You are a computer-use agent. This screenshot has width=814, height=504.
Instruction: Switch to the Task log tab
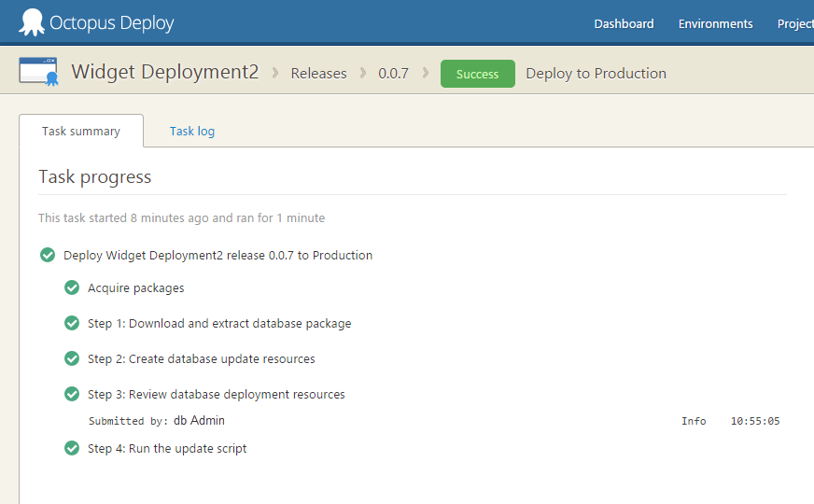(192, 132)
